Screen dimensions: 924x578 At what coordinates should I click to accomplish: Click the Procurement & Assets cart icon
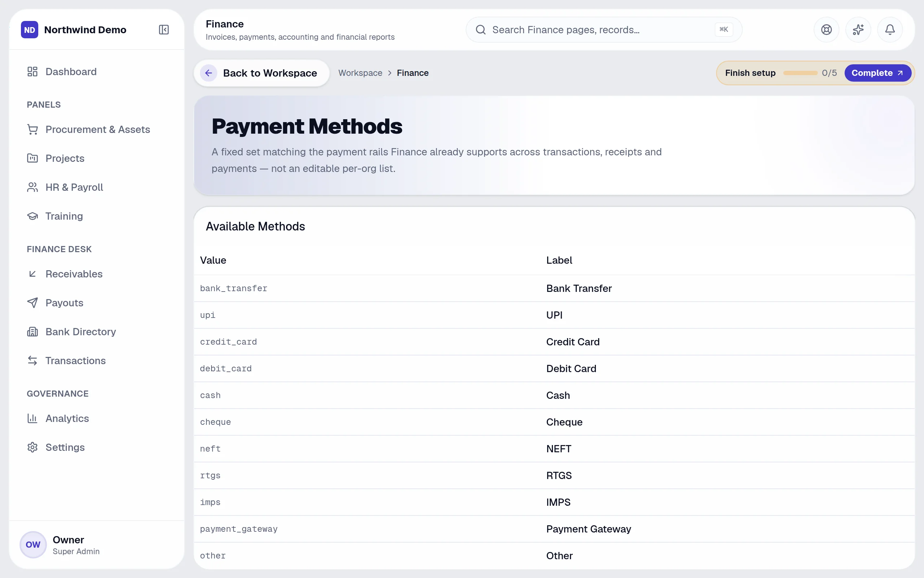tap(32, 130)
